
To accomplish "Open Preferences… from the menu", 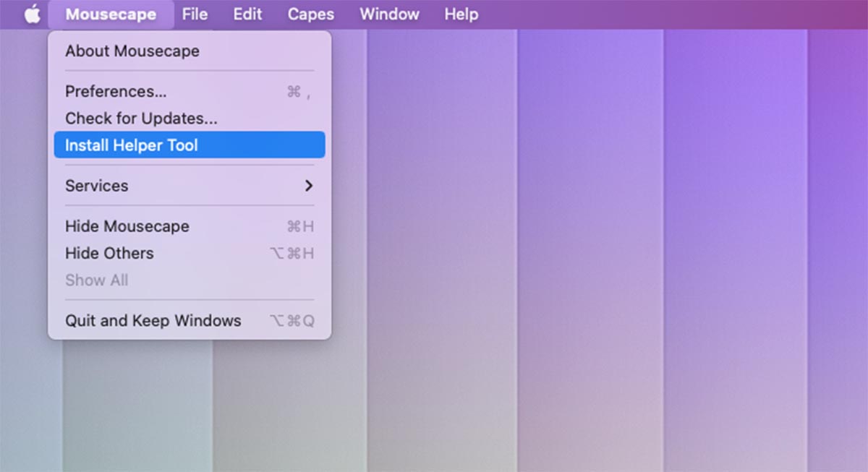I will [190, 92].
